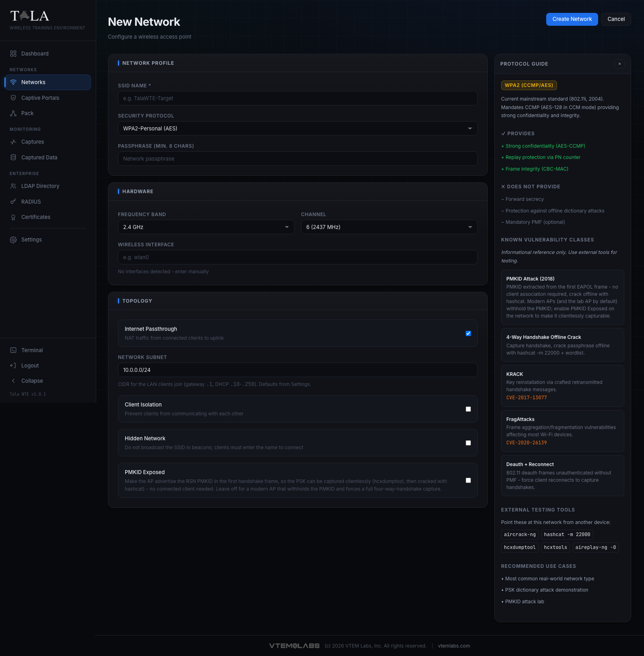Viewport: 644px width, 656px height.
Task: Click the FragAttacks card title
Action: pyautogui.click(x=520, y=419)
